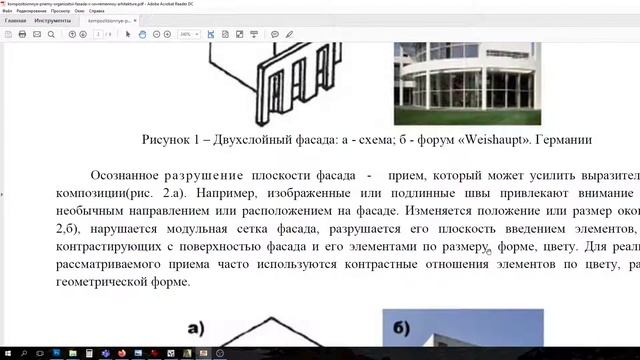Viewport: 640px width, 360px height.
Task: Open the Справка menu
Action: click(x=97, y=11)
